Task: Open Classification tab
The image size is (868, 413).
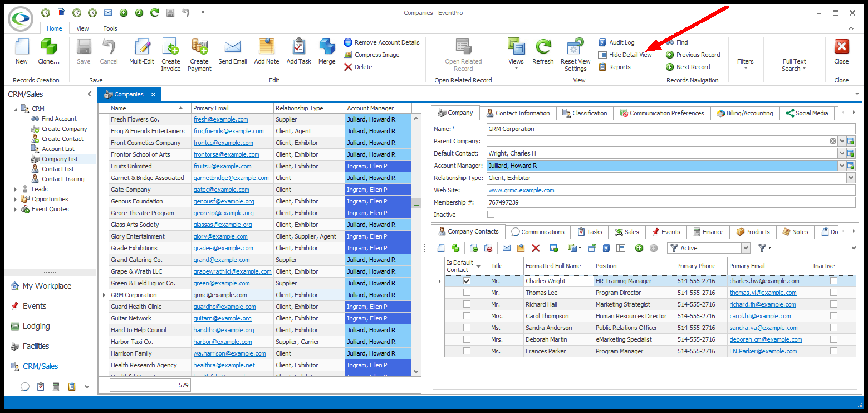Action: [x=585, y=113]
